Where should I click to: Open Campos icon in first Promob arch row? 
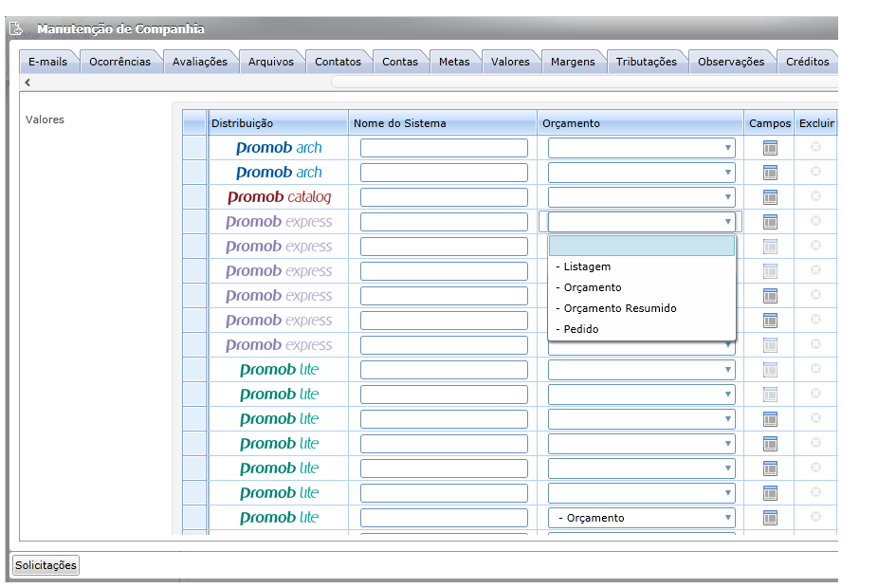(x=770, y=148)
